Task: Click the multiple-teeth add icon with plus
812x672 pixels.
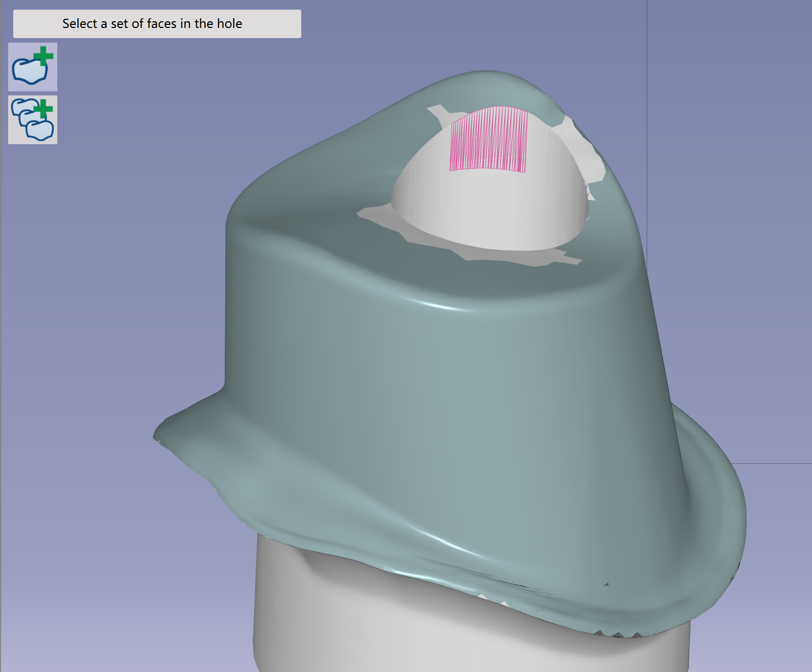Action: click(x=32, y=120)
